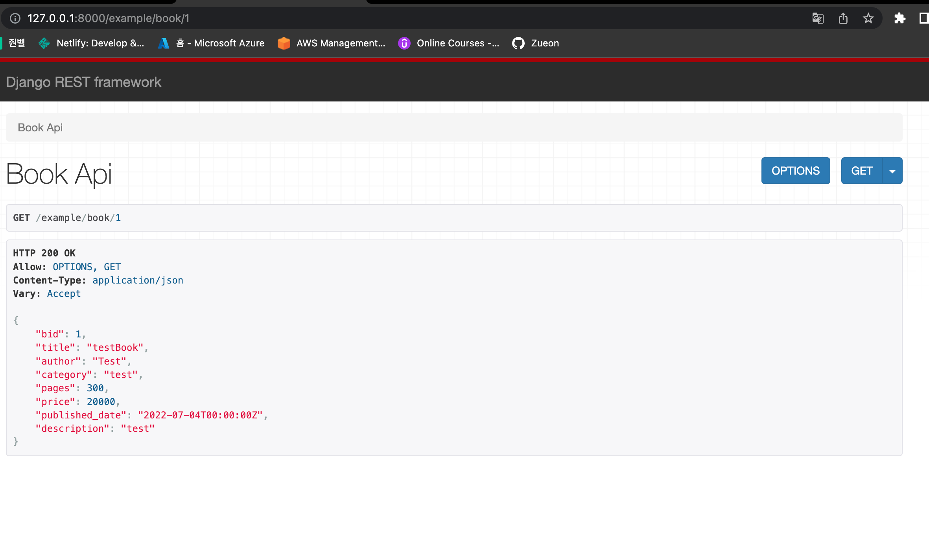Viewport: 929px width, 560px height.
Task: Bookmark this page with star icon
Action: (868, 18)
